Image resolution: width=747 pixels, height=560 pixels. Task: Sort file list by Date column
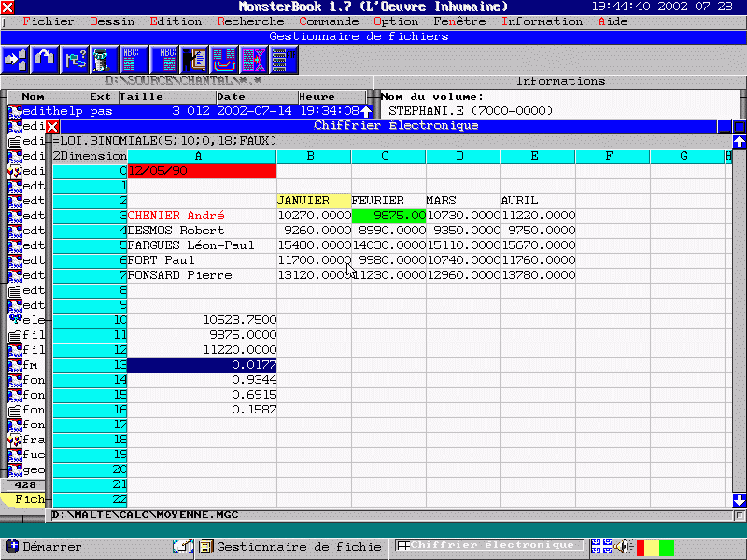point(231,97)
